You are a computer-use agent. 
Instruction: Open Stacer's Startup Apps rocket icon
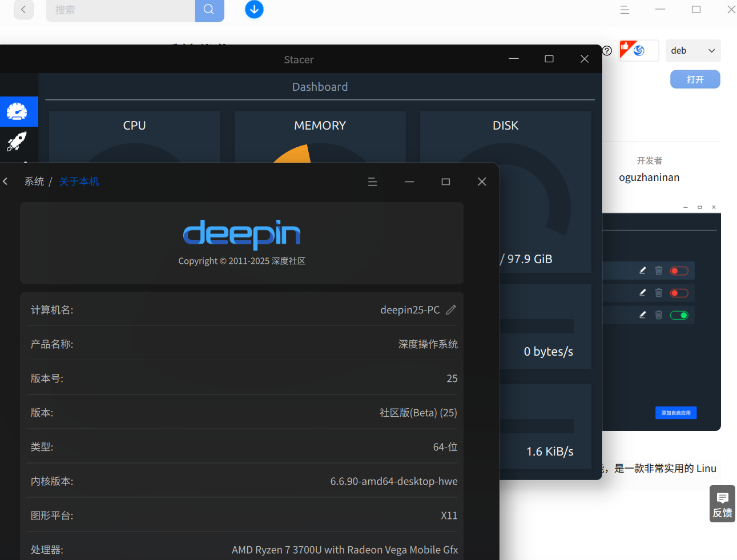pyautogui.click(x=17, y=142)
